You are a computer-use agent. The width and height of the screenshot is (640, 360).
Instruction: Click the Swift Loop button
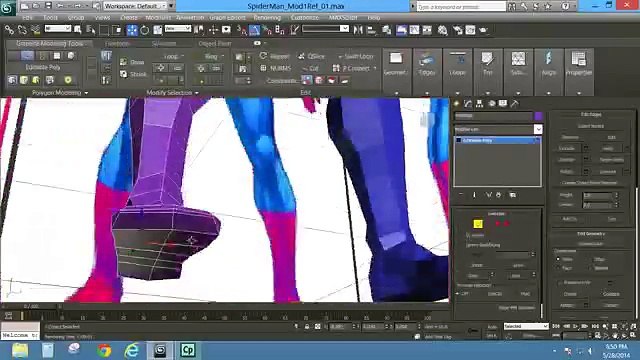point(356,56)
